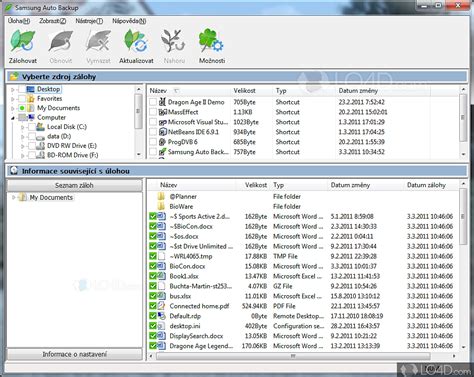Select the Dragone Age Legend... file row
This screenshot has height=377, width=474.
click(303, 346)
